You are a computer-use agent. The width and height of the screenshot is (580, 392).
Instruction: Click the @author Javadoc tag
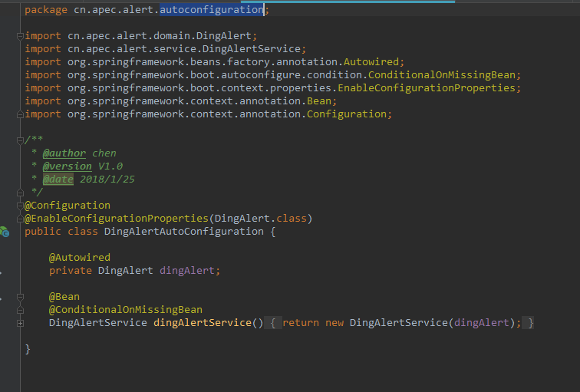tap(64, 153)
